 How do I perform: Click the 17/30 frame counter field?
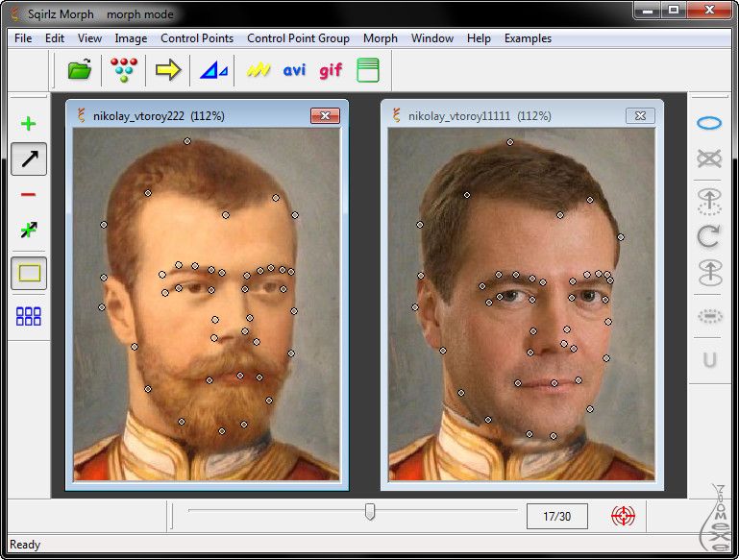pos(557,516)
